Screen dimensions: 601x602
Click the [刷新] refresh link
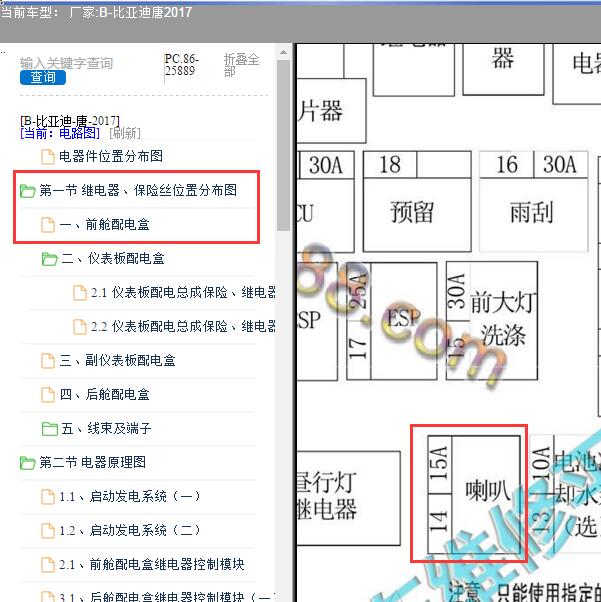(x=125, y=133)
